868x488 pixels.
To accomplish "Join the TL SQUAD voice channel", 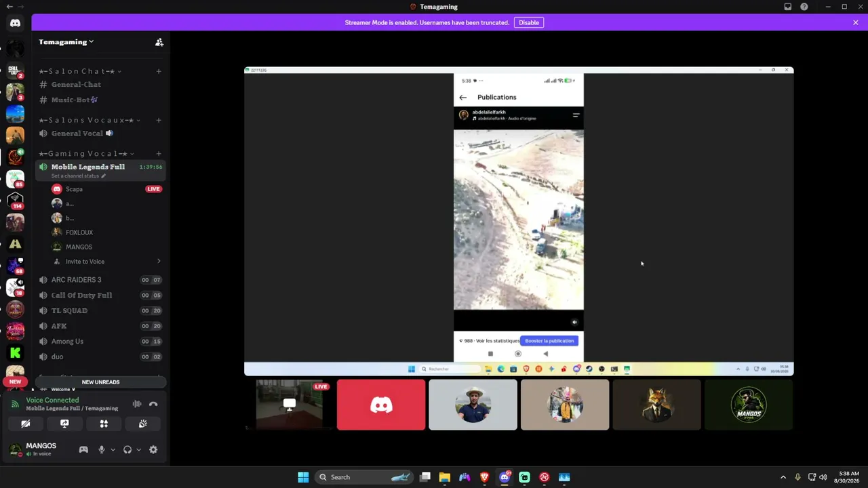I will [100, 310].
